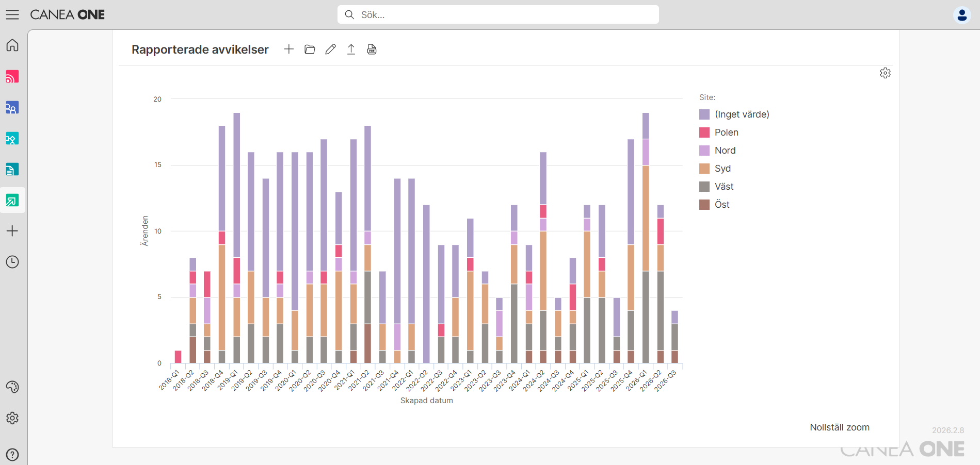Go to the Home page icon
Image resolution: width=980 pixels, height=465 pixels.
(x=12, y=45)
